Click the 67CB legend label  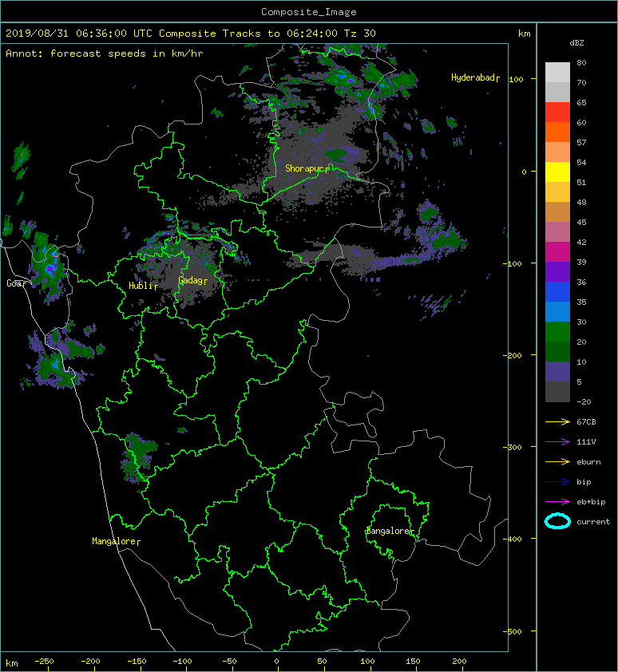tap(586, 422)
